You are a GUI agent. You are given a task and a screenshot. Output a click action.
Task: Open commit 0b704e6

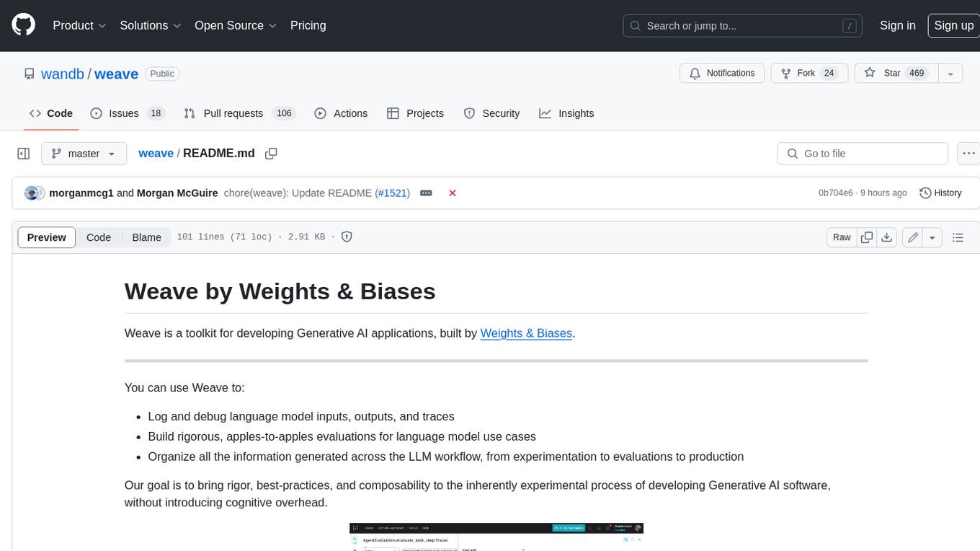pos(835,193)
